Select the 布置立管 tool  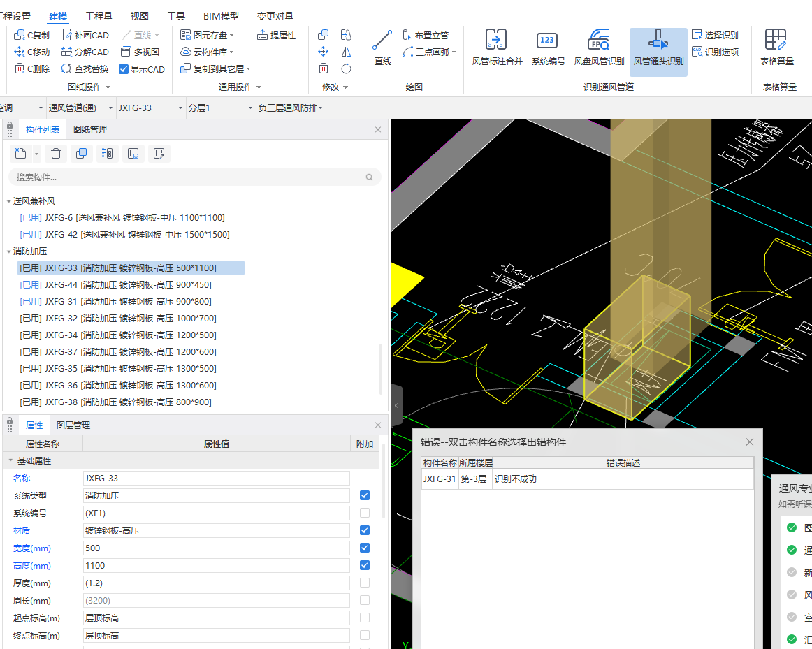[426, 35]
